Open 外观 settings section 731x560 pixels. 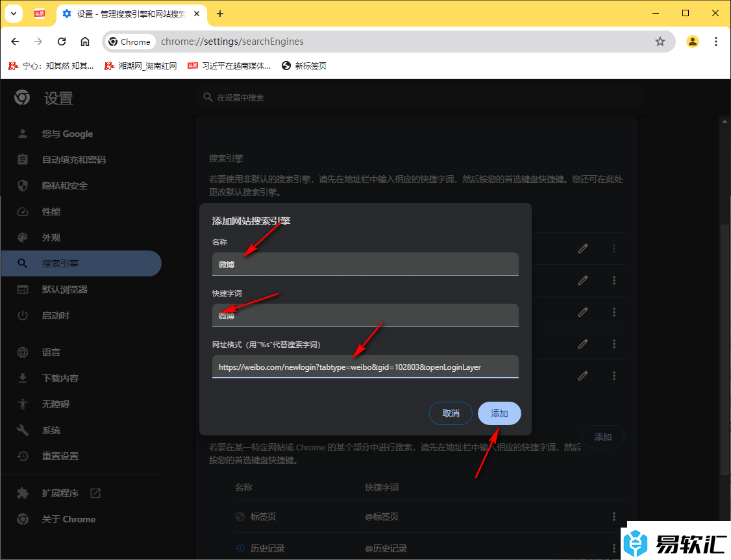coord(82,237)
